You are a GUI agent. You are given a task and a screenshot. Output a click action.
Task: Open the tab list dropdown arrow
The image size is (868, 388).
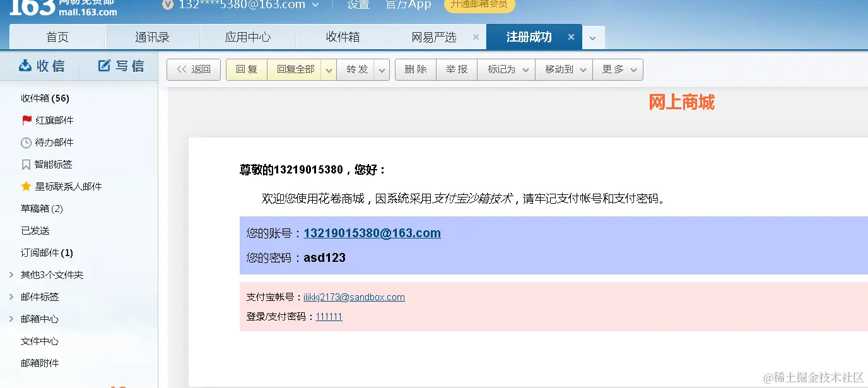(x=592, y=38)
